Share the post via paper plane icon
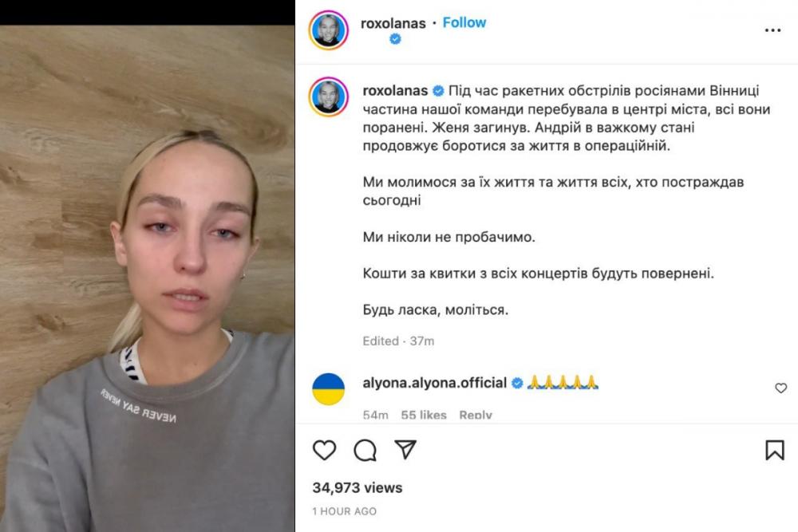 pos(405,449)
